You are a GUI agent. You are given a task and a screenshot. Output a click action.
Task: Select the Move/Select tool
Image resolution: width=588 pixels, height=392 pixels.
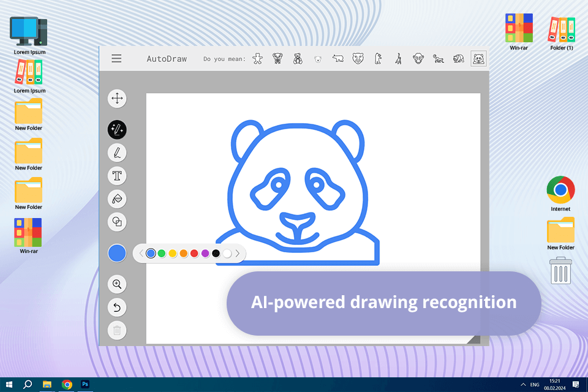pyautogui.click(x=117, y=99)
